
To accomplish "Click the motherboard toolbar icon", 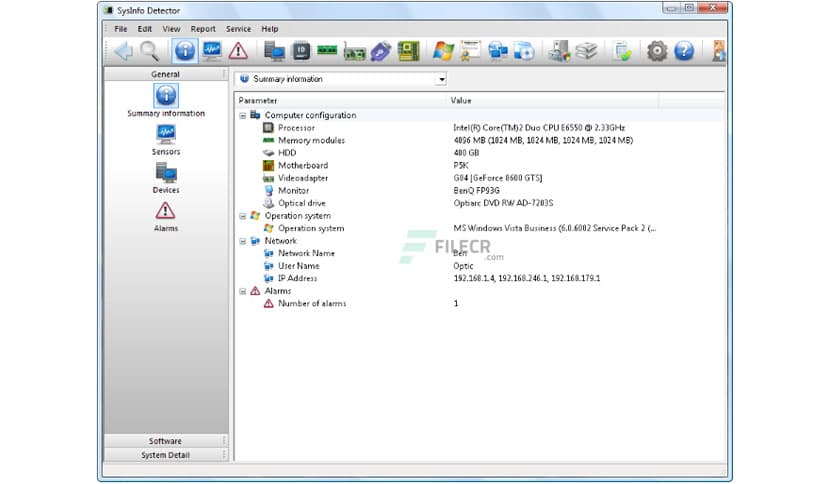I will pyautogui.click(x=408, y=51).
